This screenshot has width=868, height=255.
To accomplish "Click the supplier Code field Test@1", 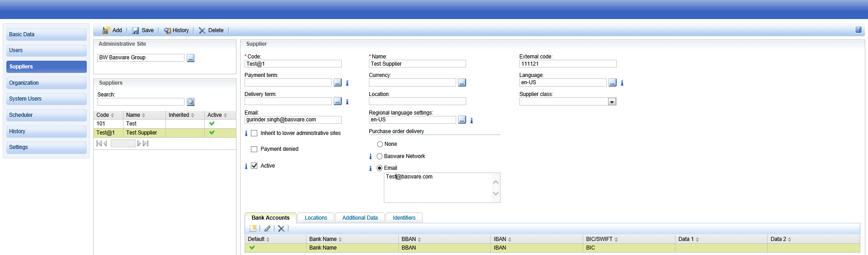I will (x=293, y=64).
